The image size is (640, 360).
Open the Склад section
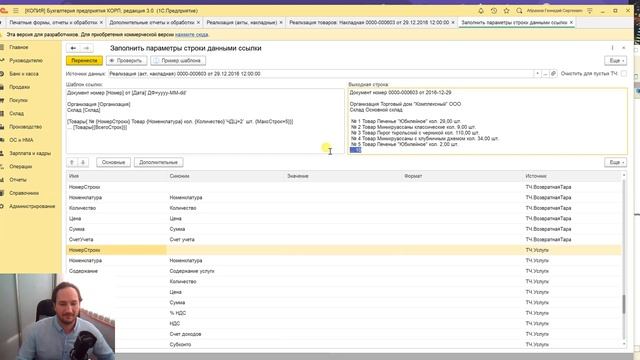(16, 113)
